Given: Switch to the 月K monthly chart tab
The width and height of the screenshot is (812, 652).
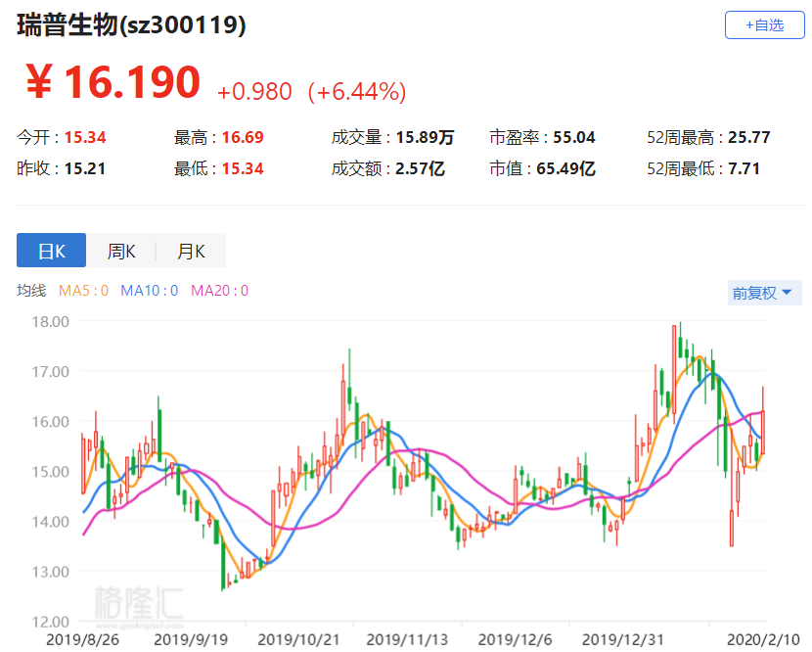Looking at the screenshot, I should [191, 251].
